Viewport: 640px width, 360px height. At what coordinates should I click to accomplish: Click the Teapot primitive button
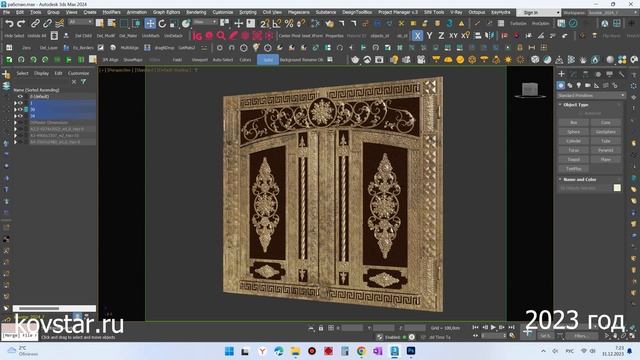[573, 159]
